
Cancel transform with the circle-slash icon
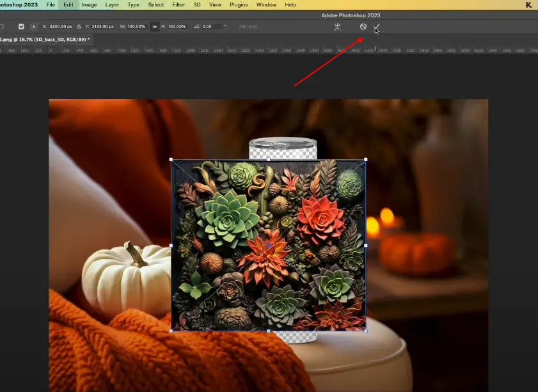click(363, 27)
